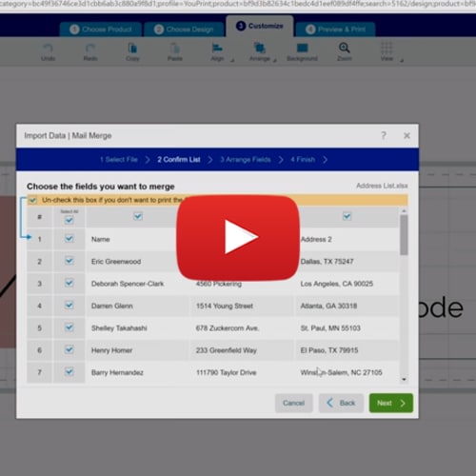The width and height of the screenshot is (476, 476).
Task: Uncheck the print-first-row header checkbox
Action: coord(32,200)
